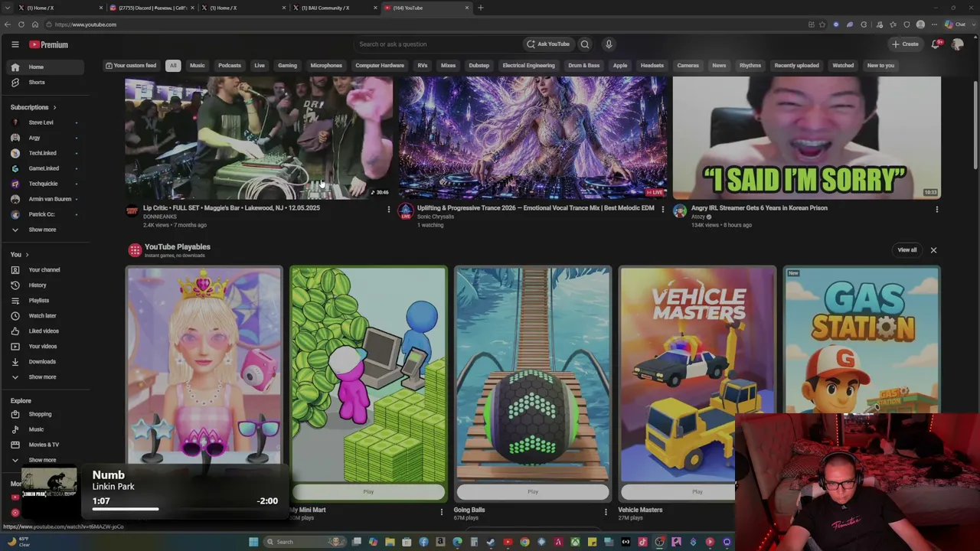980x551 pixels.
Task: Click the Create button
Action: [905, 44]
